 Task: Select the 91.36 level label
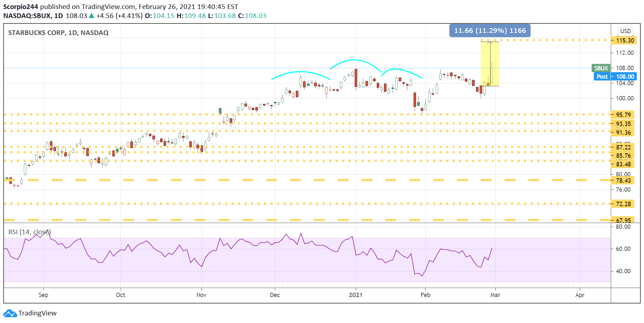pos(623,132)
